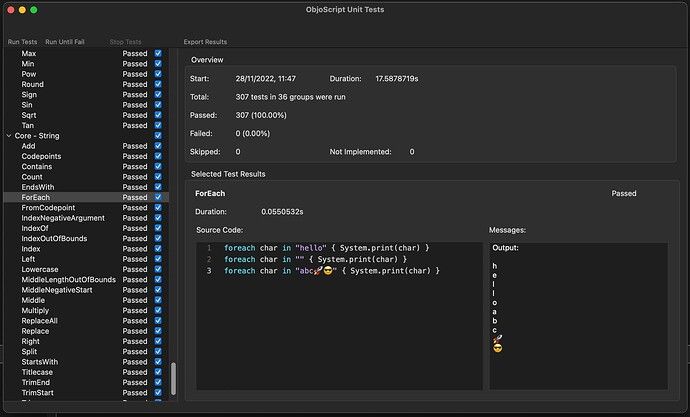Select the Codepoints test row

click(x=86, y=156)
